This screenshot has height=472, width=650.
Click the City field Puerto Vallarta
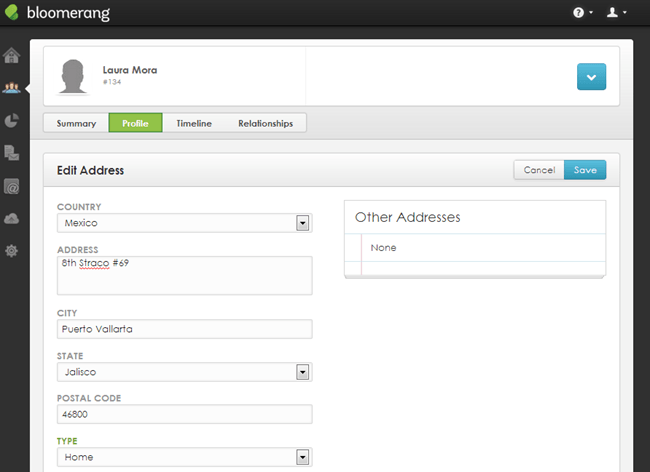click(x=185, y=329)
